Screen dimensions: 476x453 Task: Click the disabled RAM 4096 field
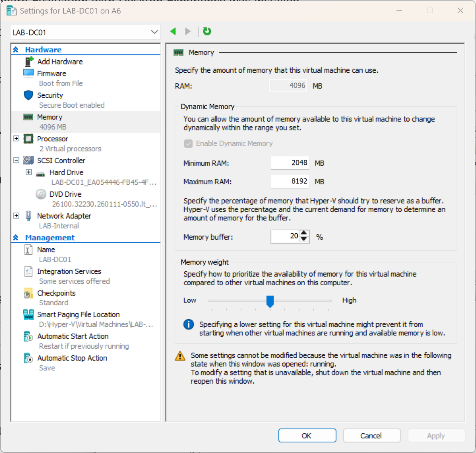[288, 86]
